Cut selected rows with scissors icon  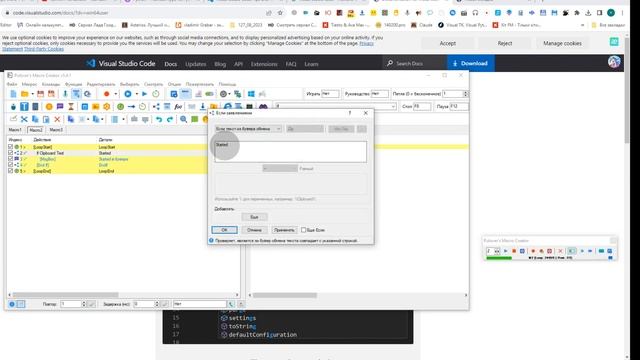[x=24, y=119]
